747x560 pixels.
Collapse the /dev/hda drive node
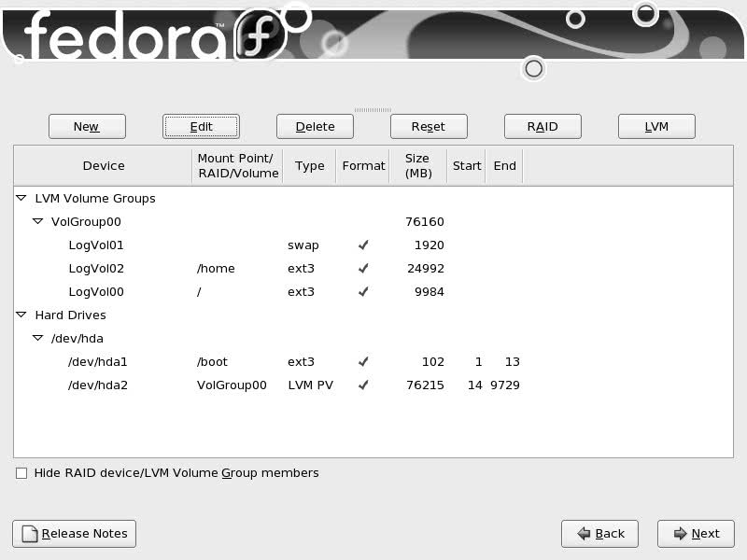37,338
